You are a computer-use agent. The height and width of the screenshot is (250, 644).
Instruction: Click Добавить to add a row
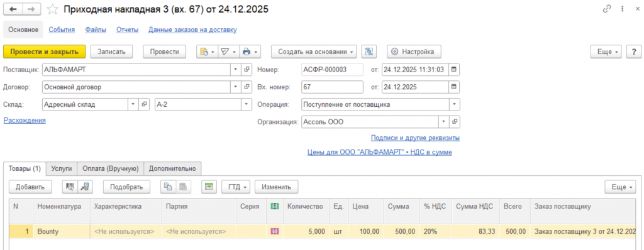[x=30, y=187]
